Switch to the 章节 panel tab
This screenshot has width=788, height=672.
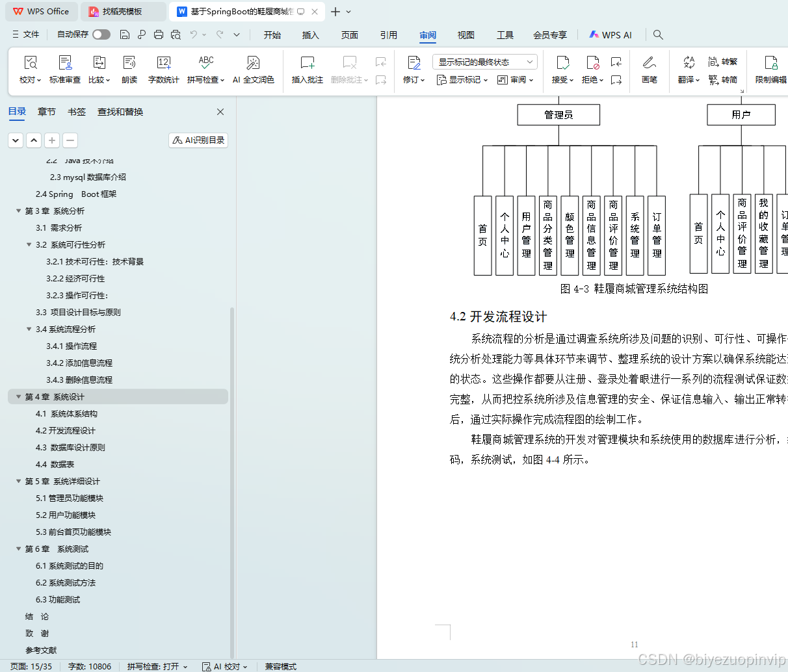point(46,111)
